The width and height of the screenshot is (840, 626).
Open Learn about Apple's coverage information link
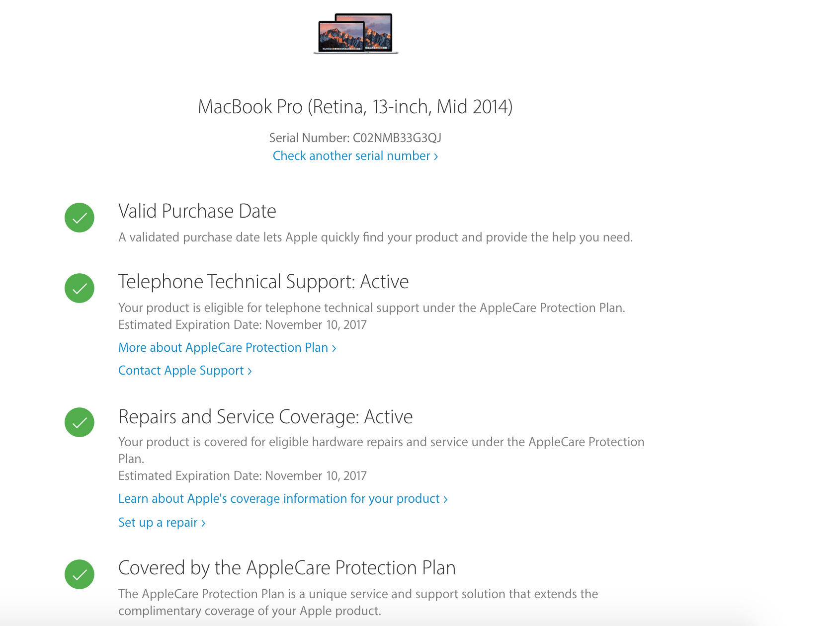(x=283, y=499)
